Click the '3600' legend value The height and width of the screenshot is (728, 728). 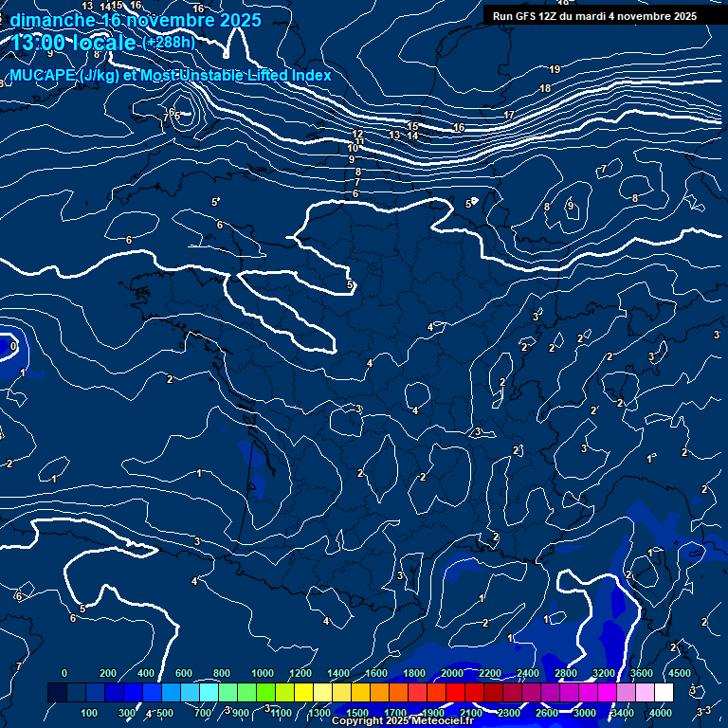coord(642,673)
